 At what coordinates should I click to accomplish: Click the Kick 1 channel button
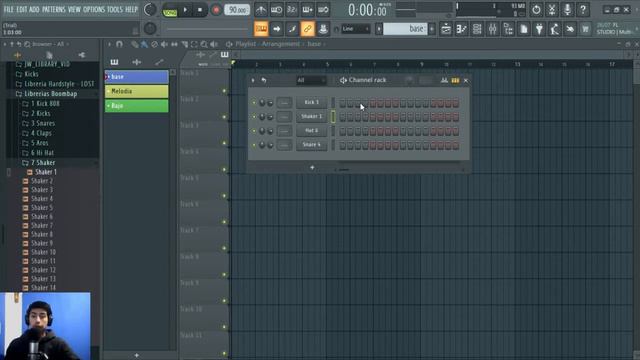(x=311, y=102)
